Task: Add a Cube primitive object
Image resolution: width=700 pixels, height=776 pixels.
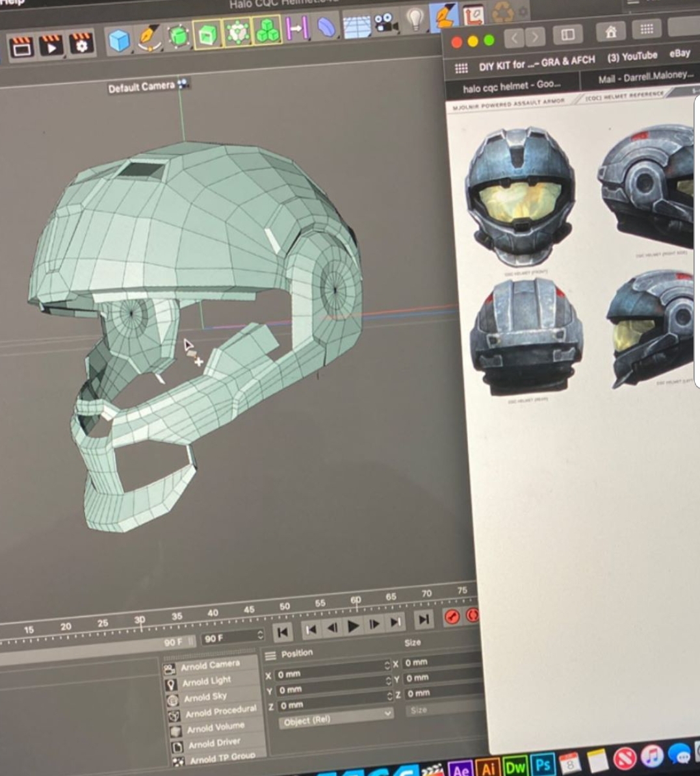Action: (119, 40)
